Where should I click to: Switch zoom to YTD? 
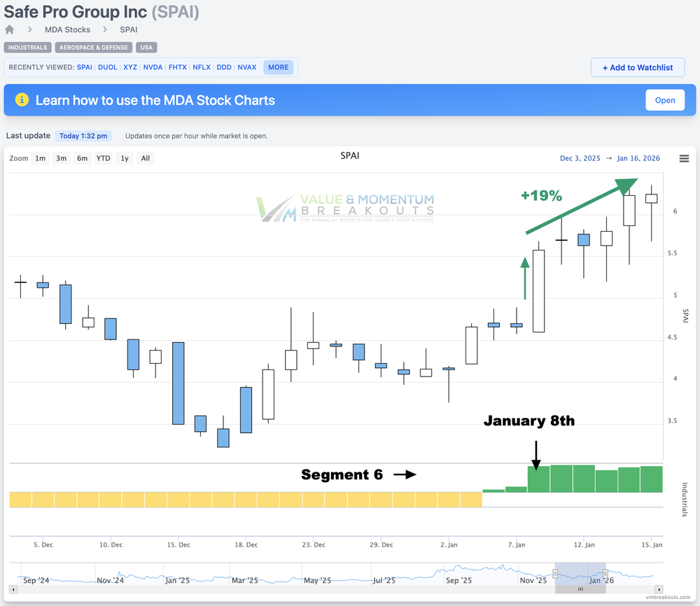103,158
